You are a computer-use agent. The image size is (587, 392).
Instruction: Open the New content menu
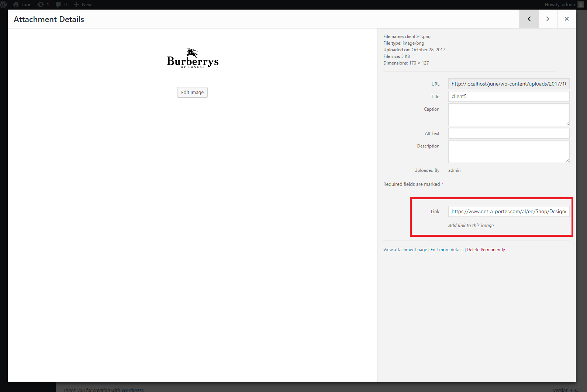[x=83, y=4]
